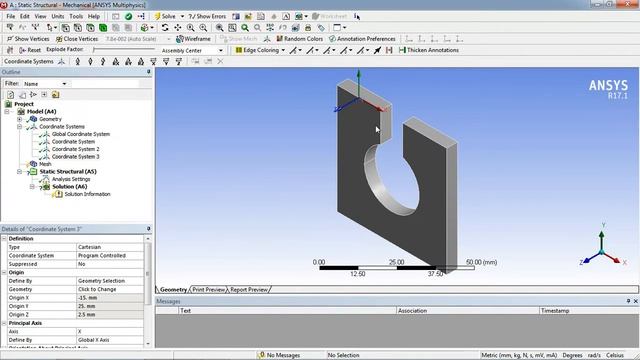Click the Project root node
640x360 pixels.
pos(24,104)
